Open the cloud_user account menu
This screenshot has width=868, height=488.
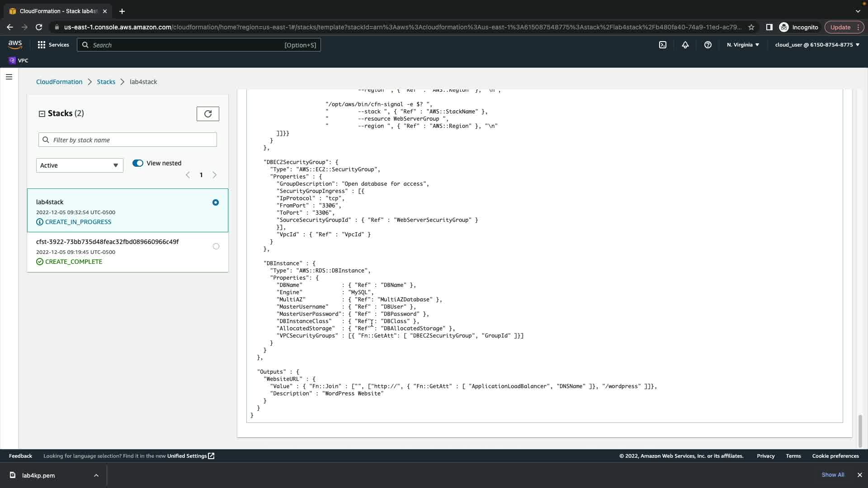tap(817, 45)
